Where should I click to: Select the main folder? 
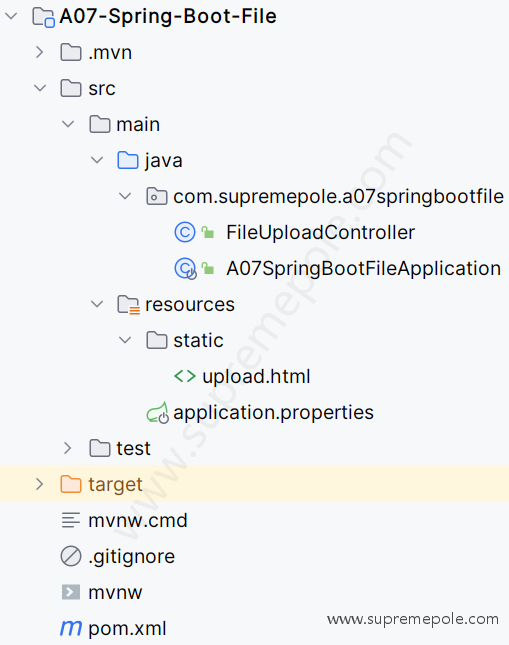125,124
